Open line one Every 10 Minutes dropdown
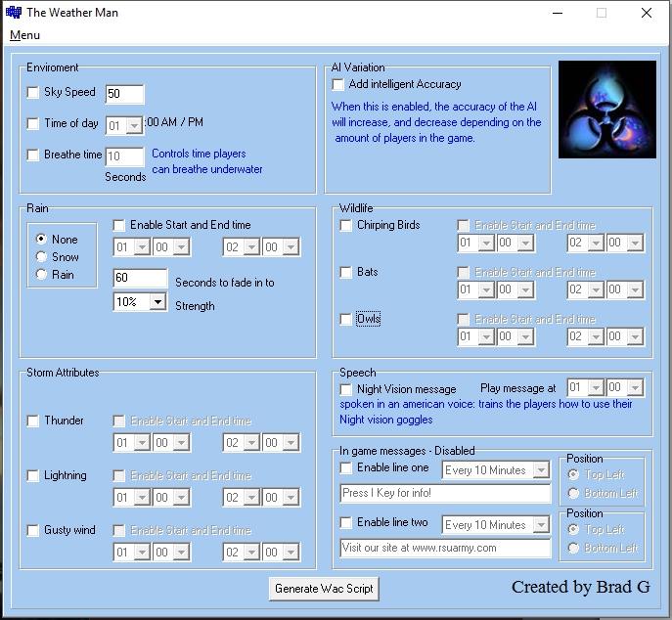The image size is (672, 620). [496, 470]
